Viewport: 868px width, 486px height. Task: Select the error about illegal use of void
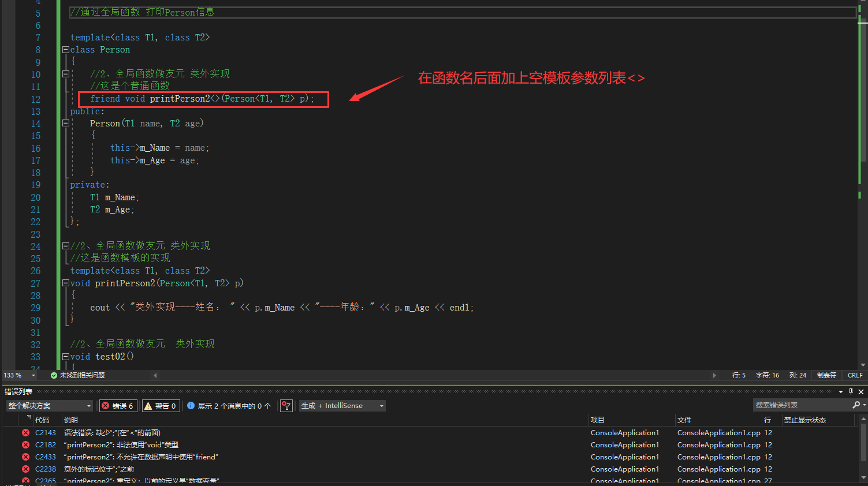click(121, 444)
